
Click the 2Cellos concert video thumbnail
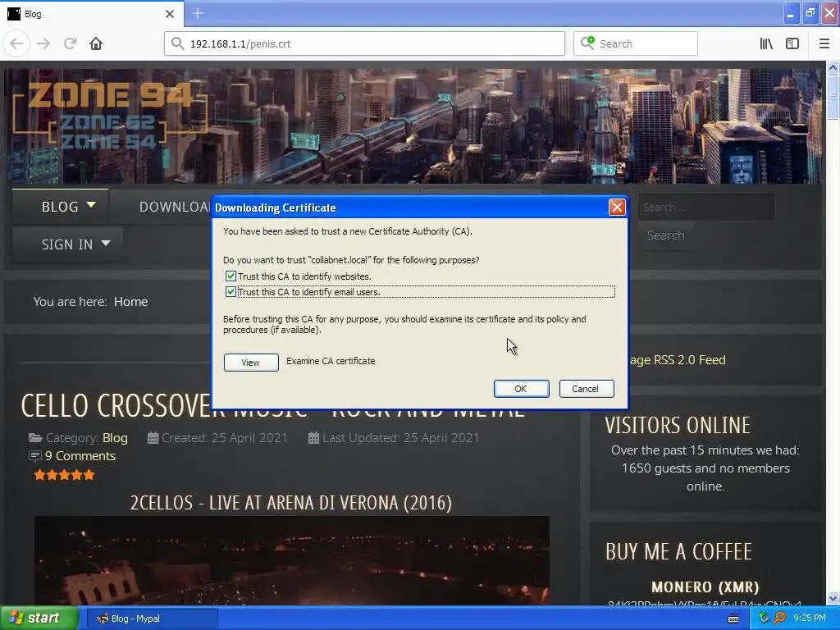(292, 560)
